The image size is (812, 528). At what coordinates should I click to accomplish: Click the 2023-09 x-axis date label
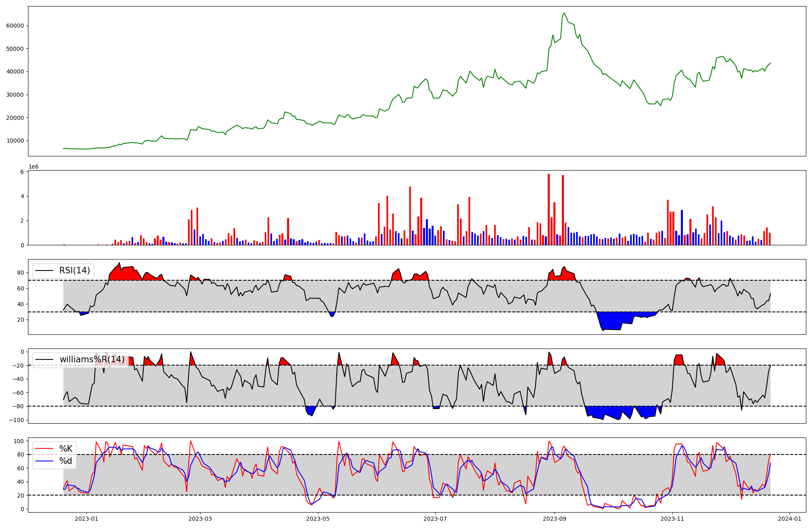[555, 519]
